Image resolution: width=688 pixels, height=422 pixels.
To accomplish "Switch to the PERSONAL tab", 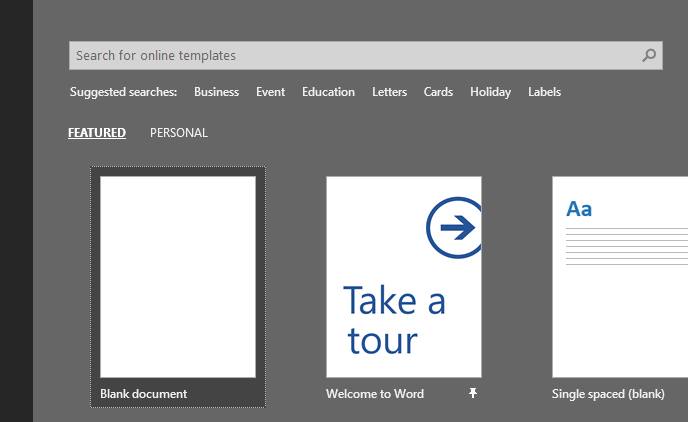I will coord(179,132).
